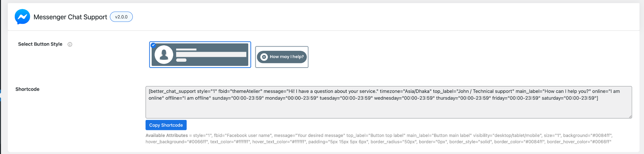Click the blue Messenger logo icon
The width and height of the screenshot is (644, 154).
tap(22, 17)
